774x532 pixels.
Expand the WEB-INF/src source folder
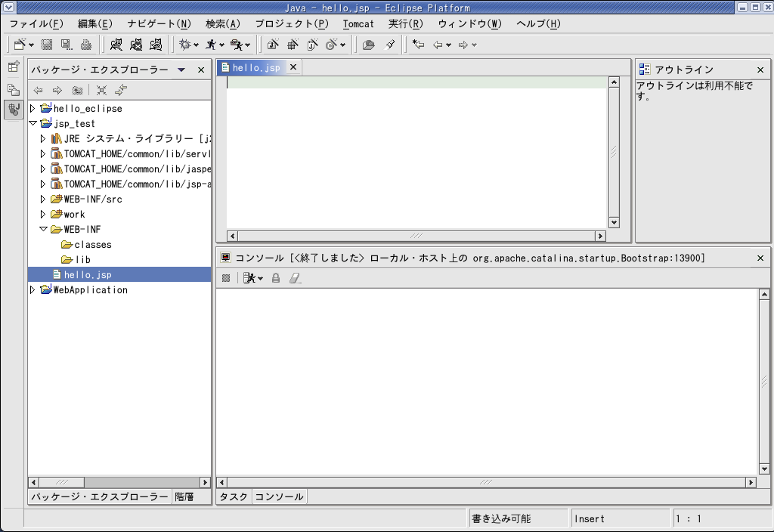(43, 199)
